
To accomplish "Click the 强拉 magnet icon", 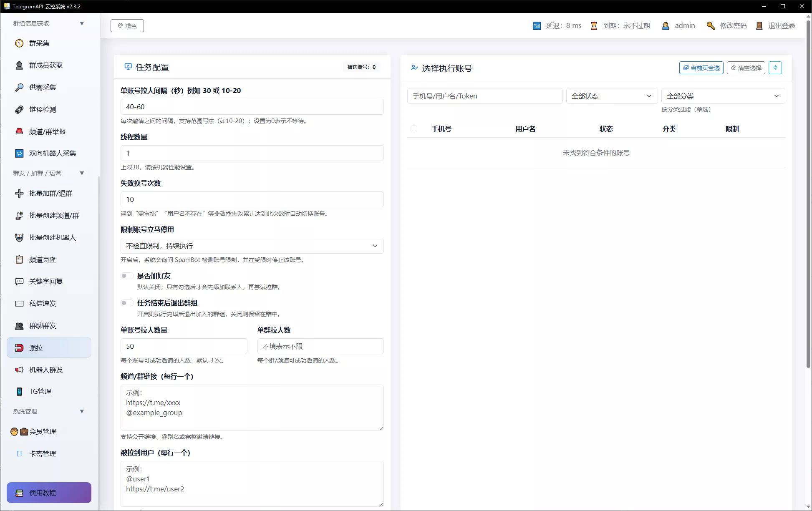I will click(19, 348).
